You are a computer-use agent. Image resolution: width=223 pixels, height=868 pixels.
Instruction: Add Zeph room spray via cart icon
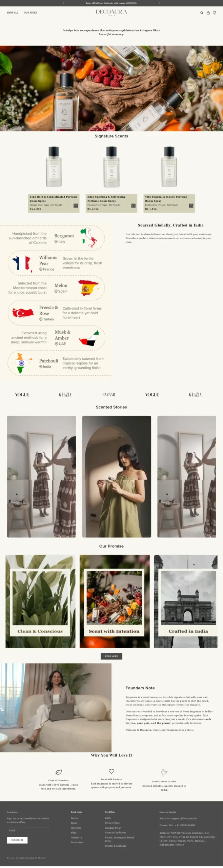tap(76, 206)
